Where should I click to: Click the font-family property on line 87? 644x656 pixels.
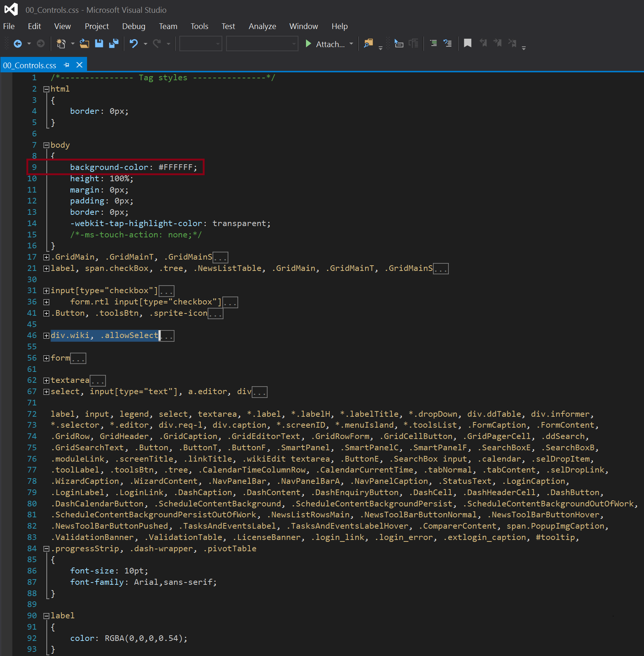97,582
